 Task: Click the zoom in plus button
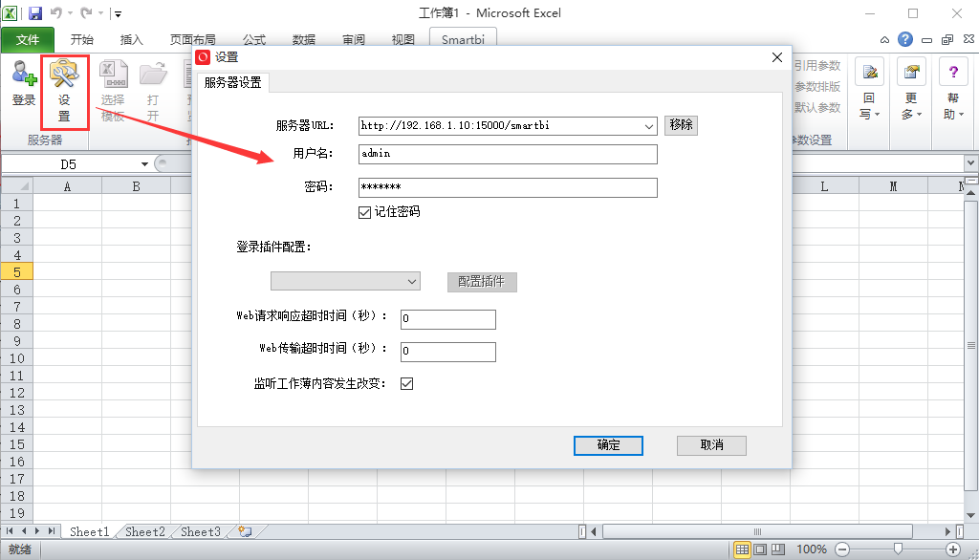click(x=953, y=549)
